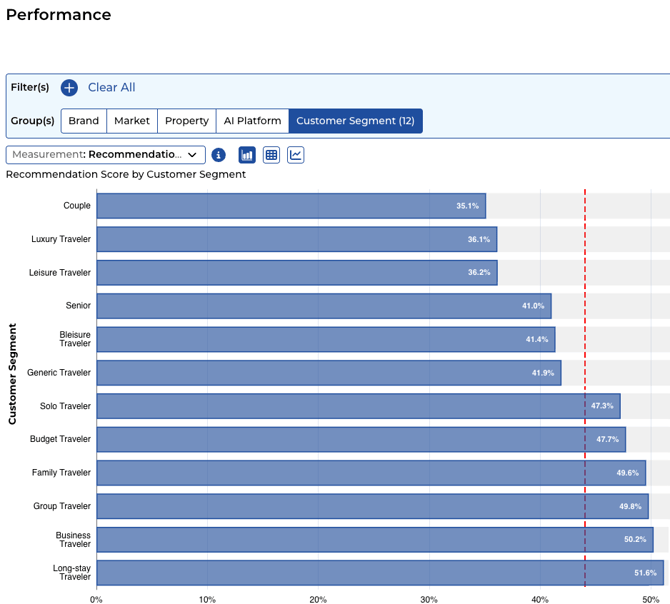Click the 'Luxury Traveler' axis label

click(61, 239)
